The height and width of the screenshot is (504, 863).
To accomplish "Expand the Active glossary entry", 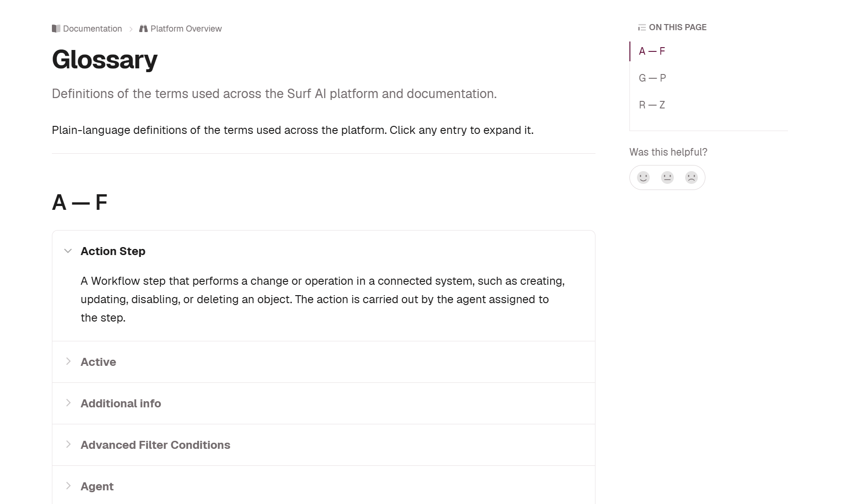I will click(x=324, y=362).
